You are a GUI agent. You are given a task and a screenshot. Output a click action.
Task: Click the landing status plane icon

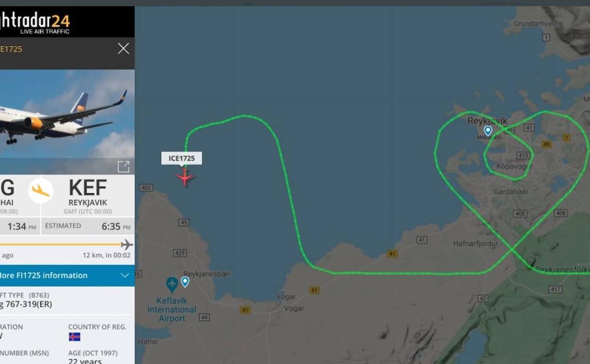tap(41, 191)
